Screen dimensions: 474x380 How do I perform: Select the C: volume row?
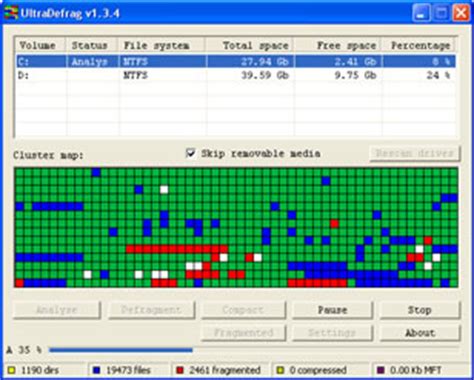tap(235, 62)
